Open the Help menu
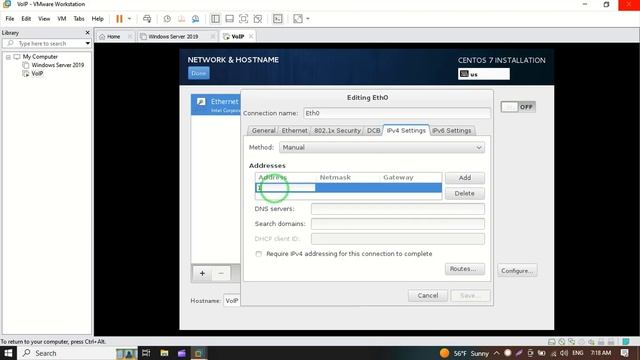640x360 pixels. pos(98,19)
